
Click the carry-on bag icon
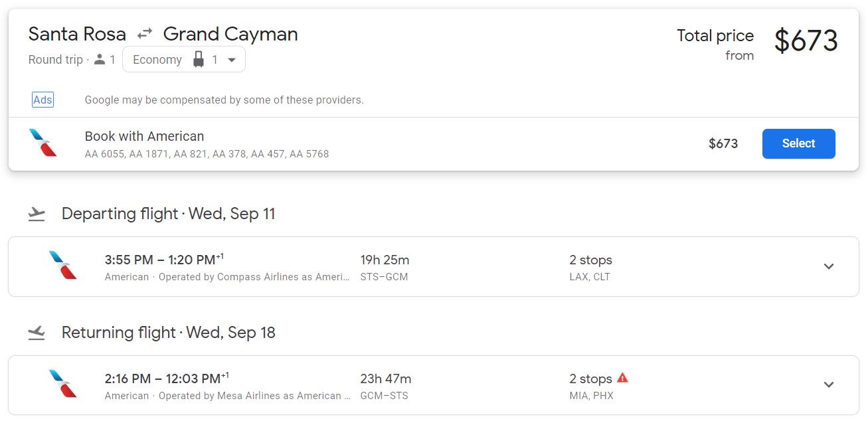(198, 60)
